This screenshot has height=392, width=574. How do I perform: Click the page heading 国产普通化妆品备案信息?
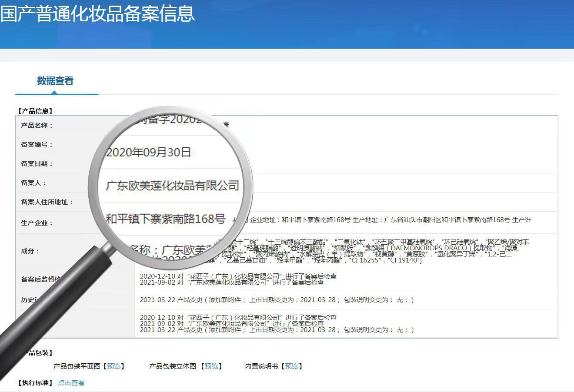click(x=97, y=13)
